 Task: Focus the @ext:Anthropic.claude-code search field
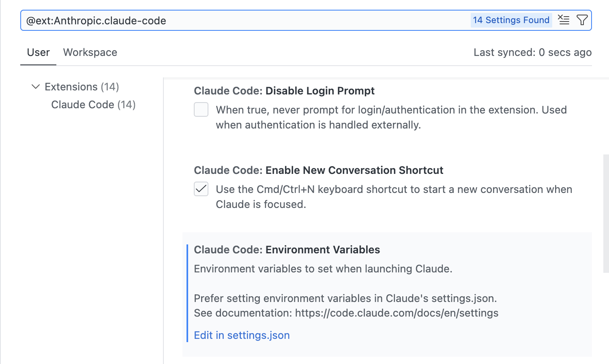point(243,21)
